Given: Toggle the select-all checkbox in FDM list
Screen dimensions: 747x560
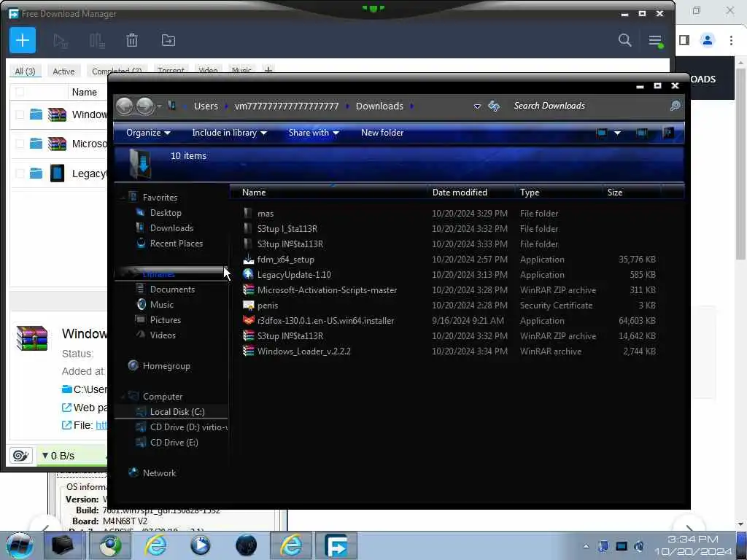Looking at the screenshot, I should 20,92.
